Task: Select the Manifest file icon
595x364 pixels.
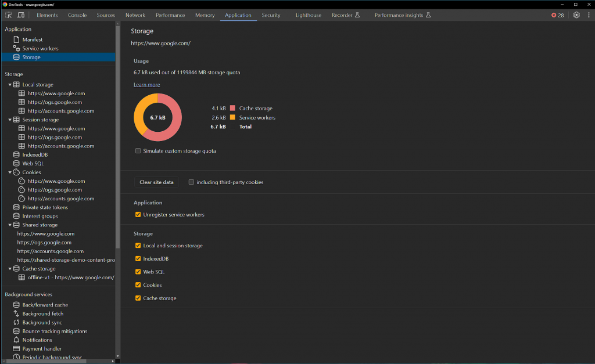Action: pos(16,39)
